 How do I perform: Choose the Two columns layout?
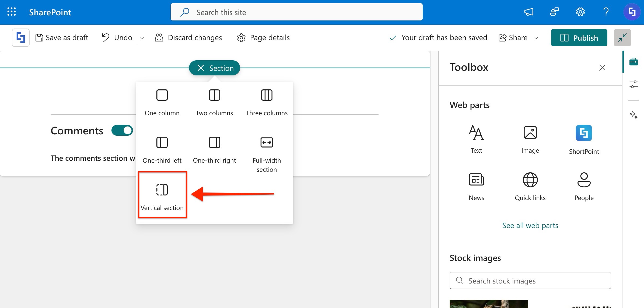[214, 102]
